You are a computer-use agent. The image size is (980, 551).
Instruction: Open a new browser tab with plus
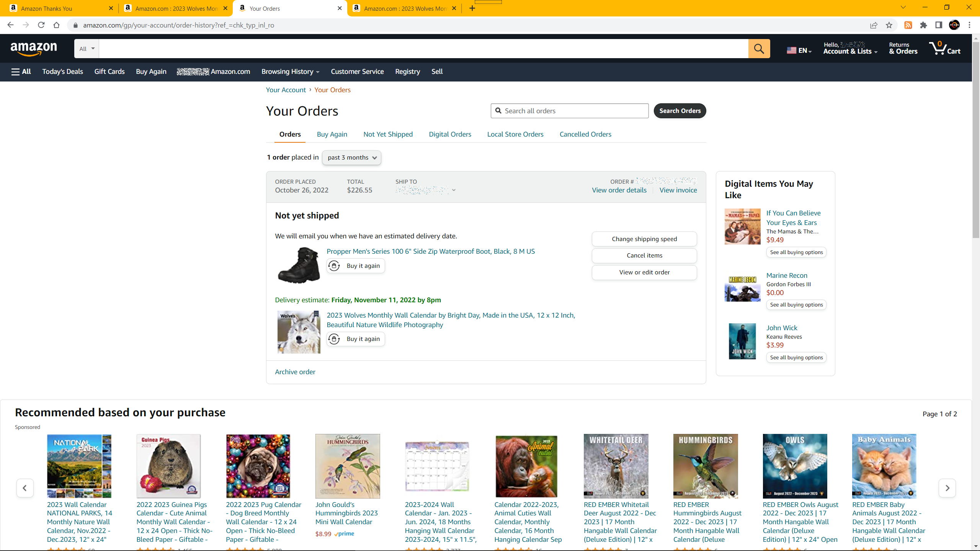click(x=472, y=8)
